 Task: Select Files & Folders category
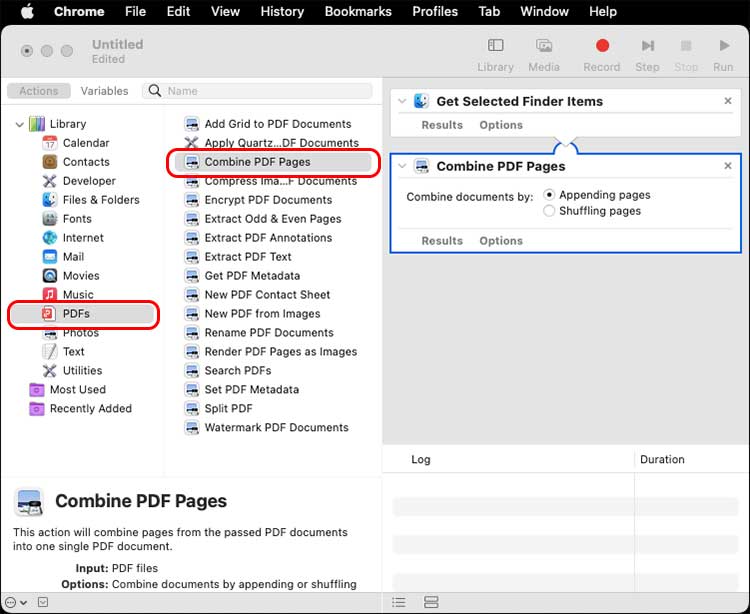pyautogui.click(x=91, y=200)
